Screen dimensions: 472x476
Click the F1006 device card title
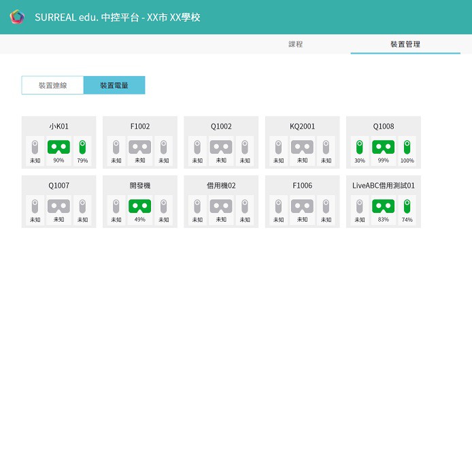302,186
